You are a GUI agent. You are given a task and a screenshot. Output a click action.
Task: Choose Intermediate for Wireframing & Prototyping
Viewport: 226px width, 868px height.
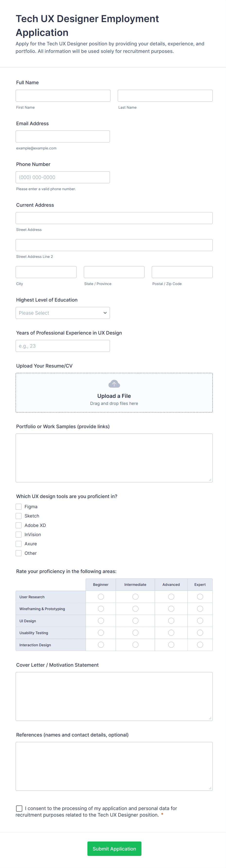click(135, 608)
